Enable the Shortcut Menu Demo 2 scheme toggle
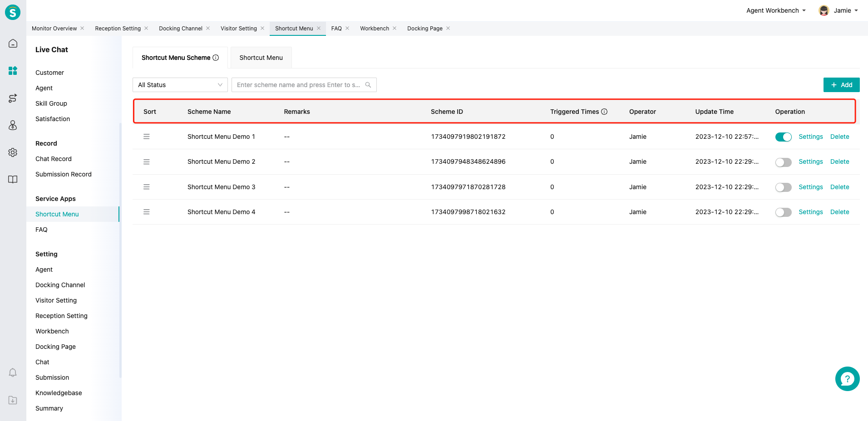The height and width of the screenshot is (421, 868). (x=783, y=162)
